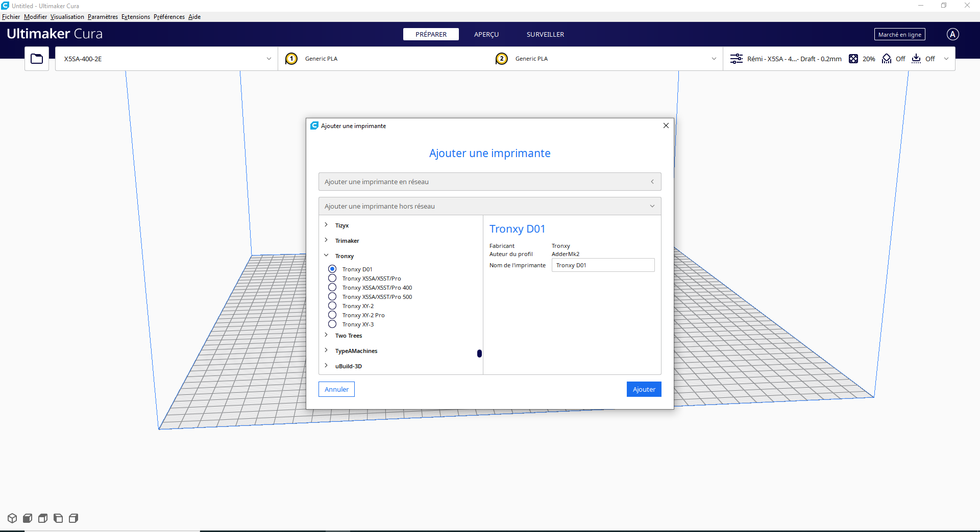Open Extensions menu
Screen dimensions: 980x532
tap(136, 17)
